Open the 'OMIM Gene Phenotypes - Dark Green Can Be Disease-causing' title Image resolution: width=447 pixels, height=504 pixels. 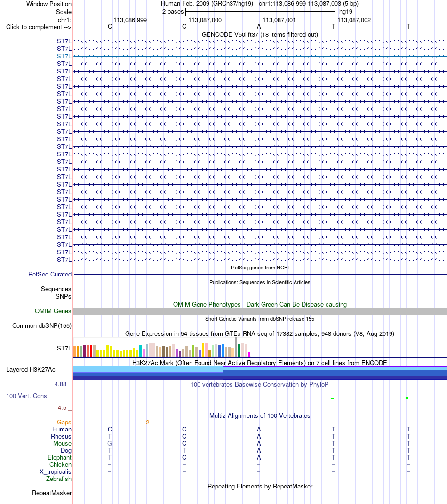click(260, 304)
